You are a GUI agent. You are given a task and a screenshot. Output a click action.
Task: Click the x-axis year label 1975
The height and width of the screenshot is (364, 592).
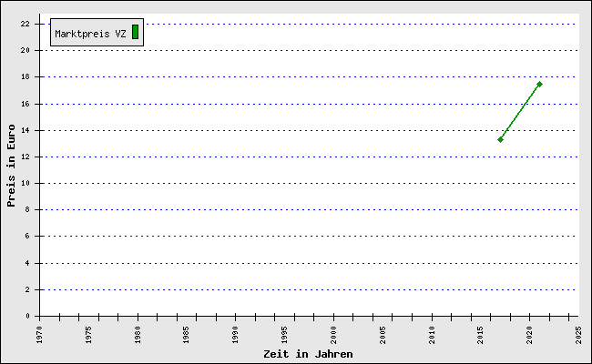(88, 335)
